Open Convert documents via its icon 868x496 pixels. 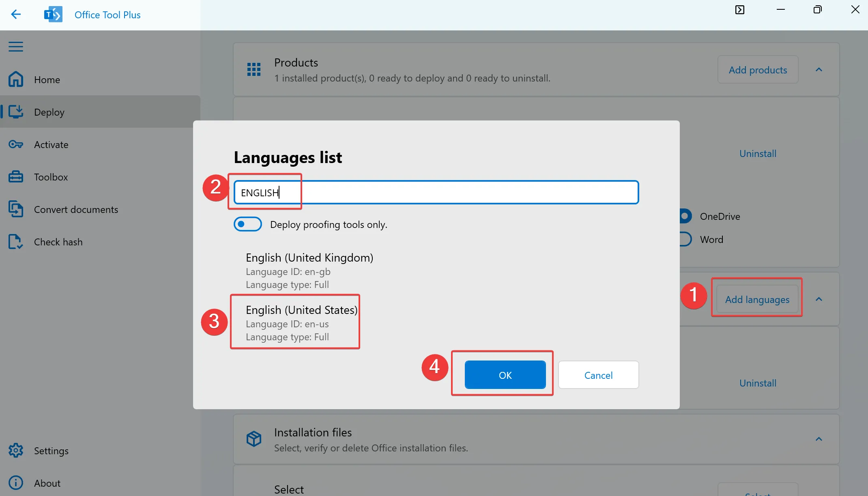(x=15, y=209)
